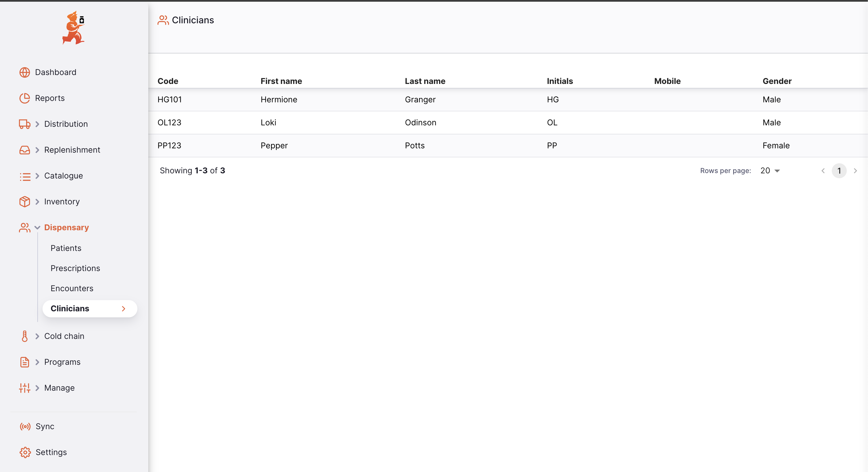
Task: Click the Manage sliders icon
Action: 25,388
